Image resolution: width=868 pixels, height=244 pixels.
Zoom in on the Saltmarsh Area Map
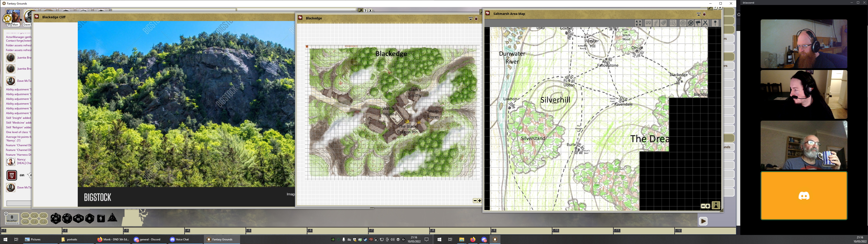708,206
